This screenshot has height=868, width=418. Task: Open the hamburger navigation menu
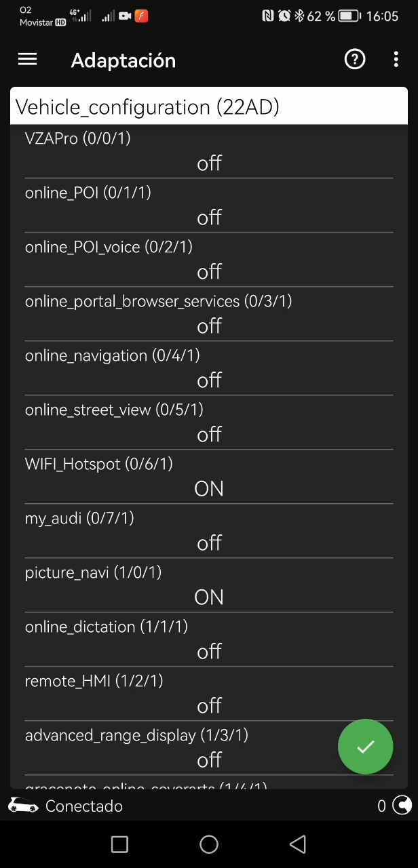click(x=27, y=60)
